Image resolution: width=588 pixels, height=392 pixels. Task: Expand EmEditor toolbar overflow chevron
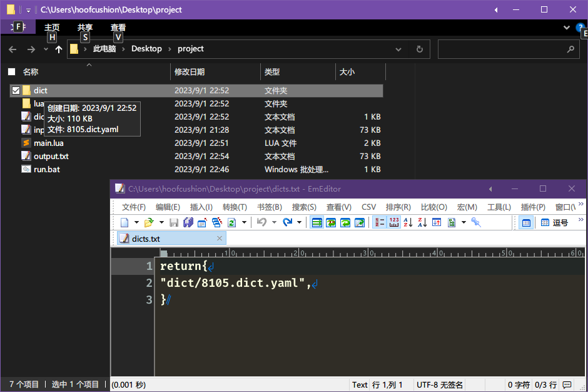pos(581,219)
